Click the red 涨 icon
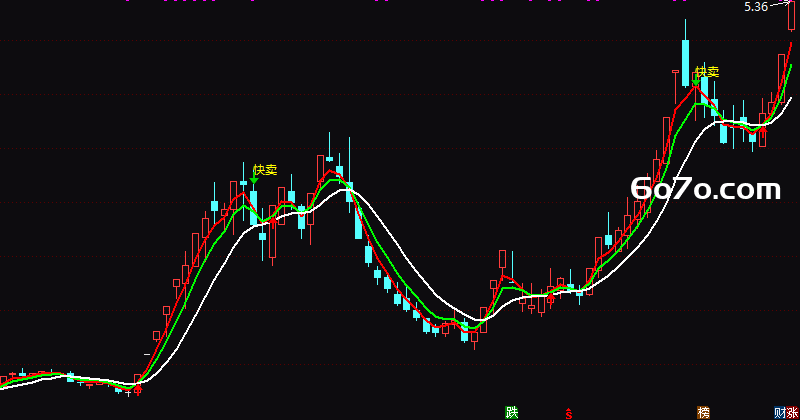This screenshot has width=800, height=420. pos(792,412)
